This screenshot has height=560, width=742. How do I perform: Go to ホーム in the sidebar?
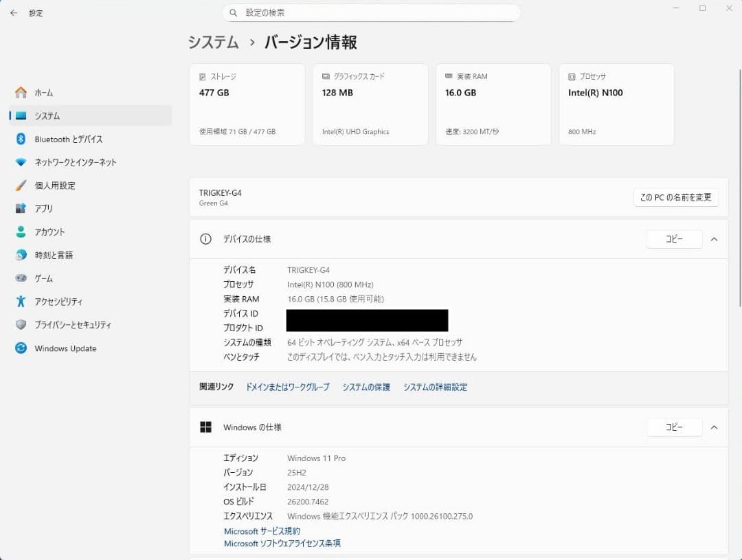pyautogui.click(x=44, y=93)
